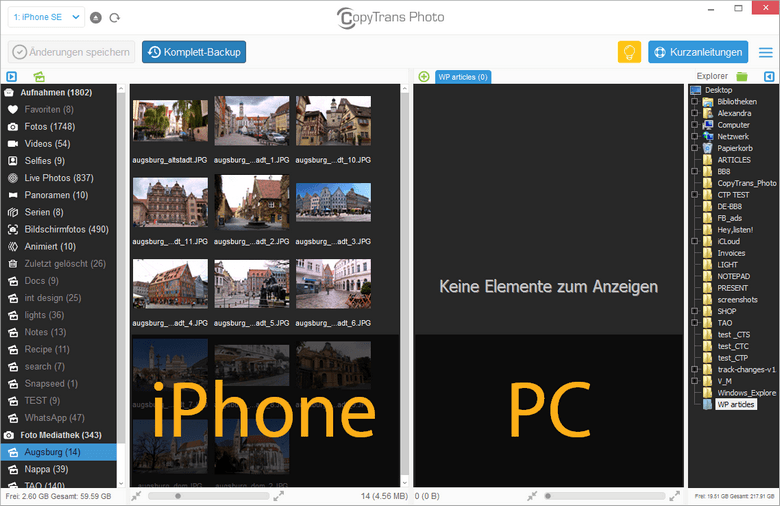Click PC pane shrink thumbnails icon
Image resolution: width=780 pixels, height=506 pixels.
pos(532,496)
